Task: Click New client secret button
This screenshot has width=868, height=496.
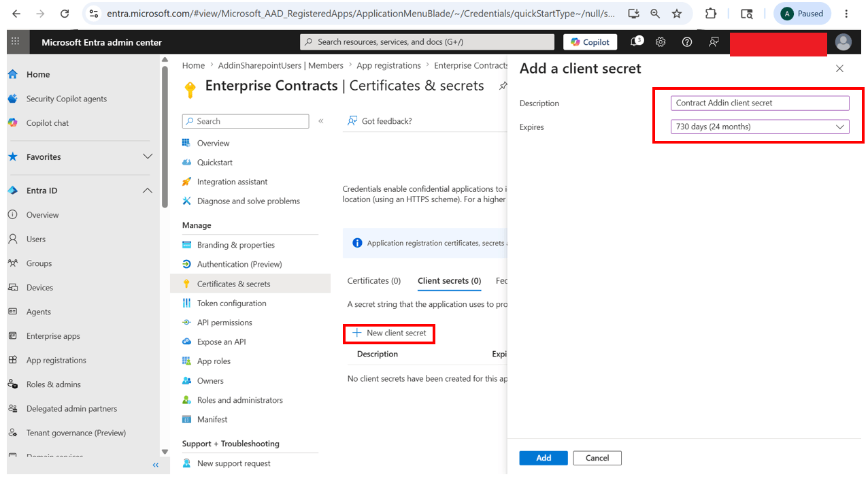Action: point(389,333)
